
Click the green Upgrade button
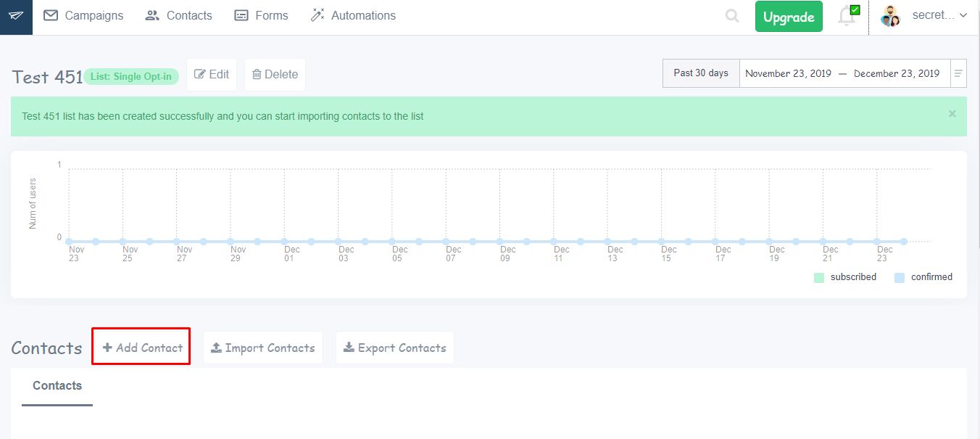[x=789, y=17]
